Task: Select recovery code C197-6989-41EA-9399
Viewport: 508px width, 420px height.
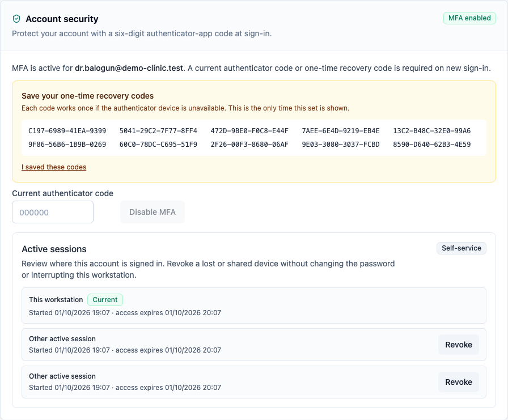Action: coord(67,131)
